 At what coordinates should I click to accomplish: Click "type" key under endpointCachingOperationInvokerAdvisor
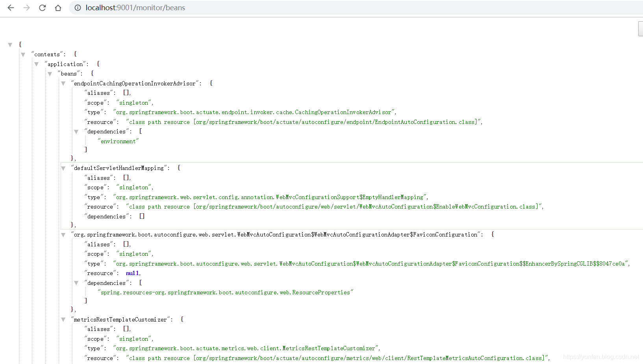(94, 112)
